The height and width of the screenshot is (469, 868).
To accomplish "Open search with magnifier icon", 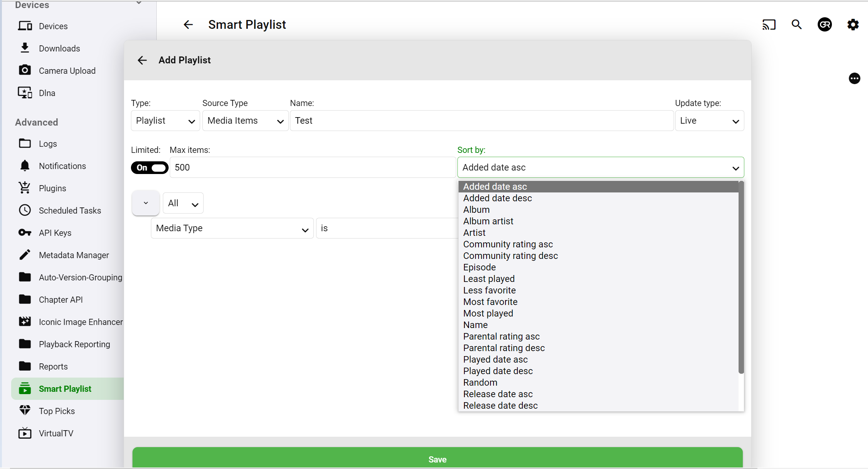I will (x=797, y=25).
